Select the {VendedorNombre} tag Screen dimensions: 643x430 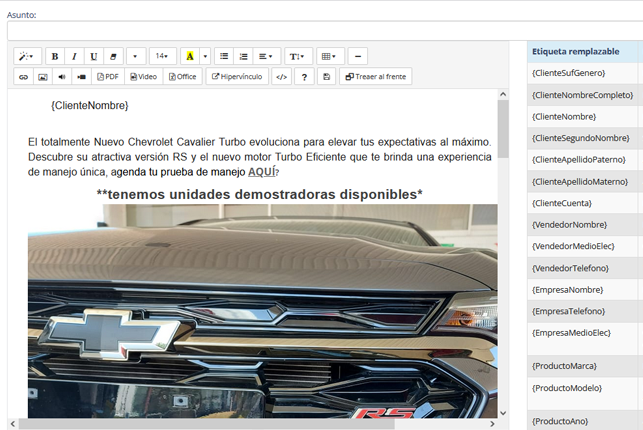[x=569, y=225]
